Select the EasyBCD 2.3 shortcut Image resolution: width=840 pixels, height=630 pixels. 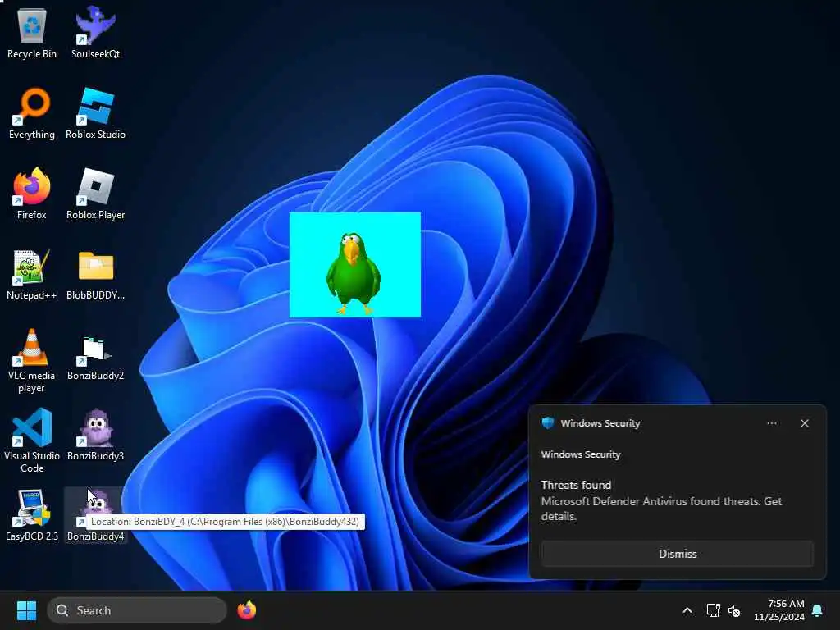click(32, 515)
